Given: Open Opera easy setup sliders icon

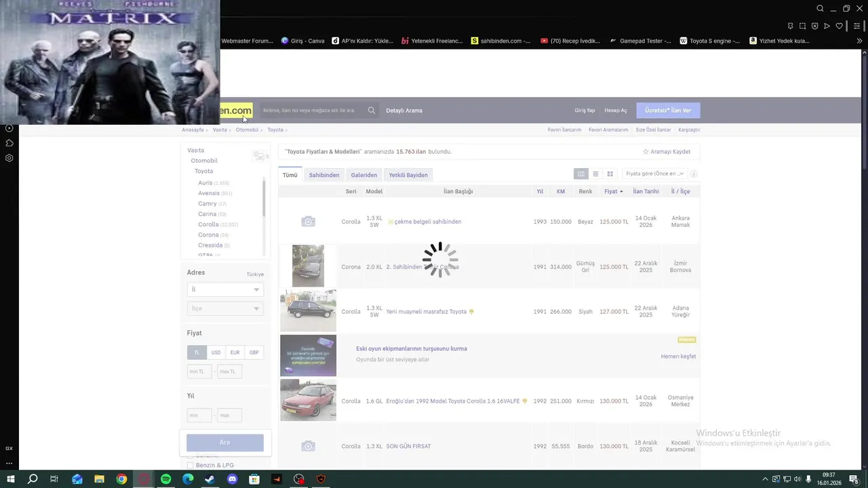Looking at the screenshot, I should 857,26.
